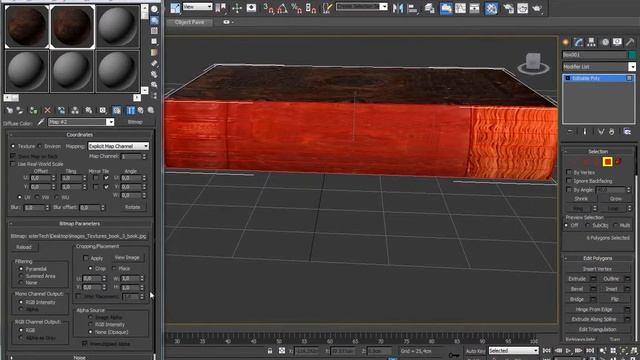Toggle the 3D Snaps icon
This screenshot has width=640, height=360.
269,8
